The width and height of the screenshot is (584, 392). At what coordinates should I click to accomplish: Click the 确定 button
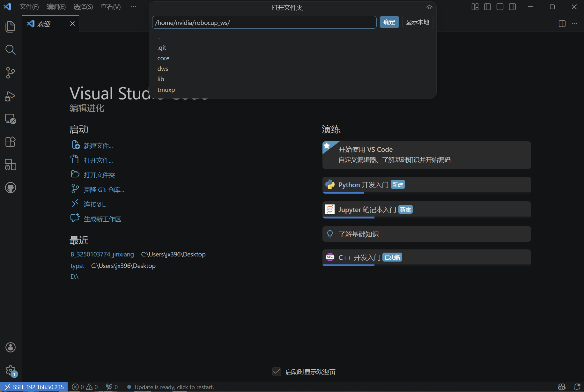(x=389, y=22)
